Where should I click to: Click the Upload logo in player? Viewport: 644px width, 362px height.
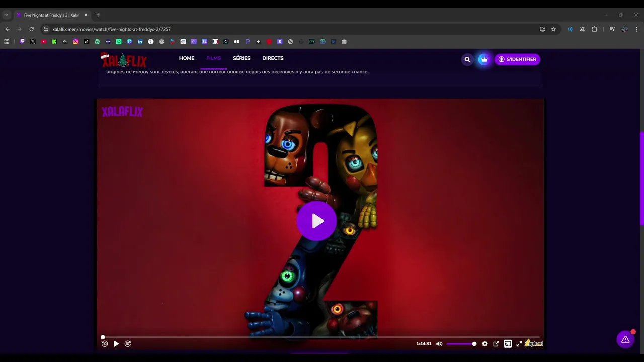pyautogui.click(x=534, y=344)
